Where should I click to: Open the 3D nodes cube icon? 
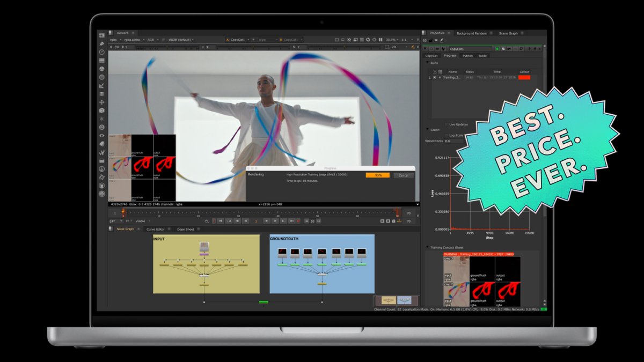[101, 110]
